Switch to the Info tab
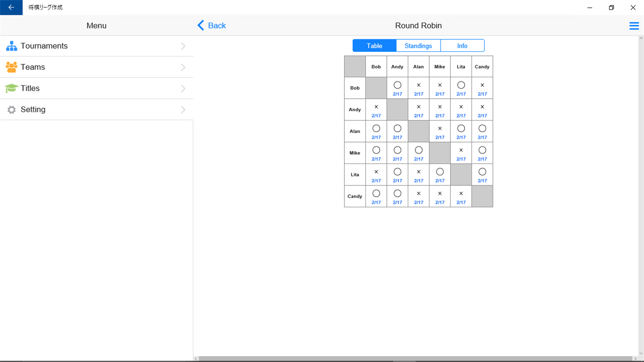The width and height of the screenshot is (644, 362). click(462, 46)
